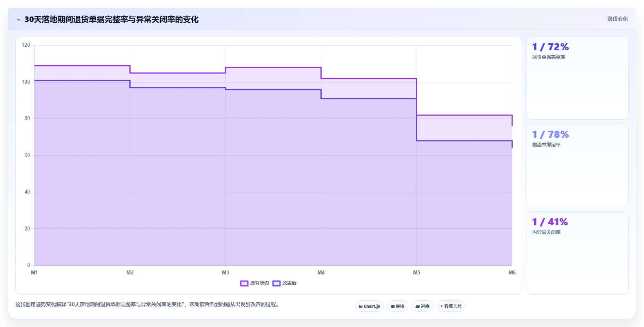Click the 120 y-axis value
Viewport: 644px width, 327px height.
[x=26, y=45]
